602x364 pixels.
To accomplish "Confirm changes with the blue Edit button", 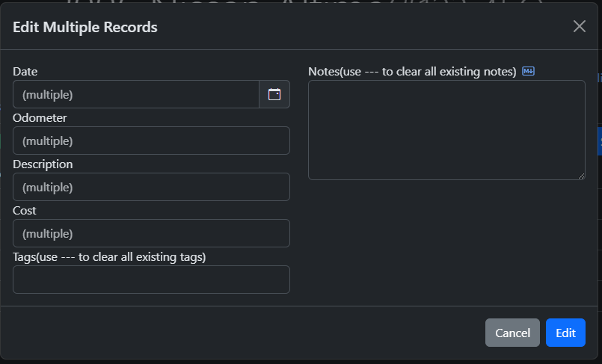I will click(565, 333).
